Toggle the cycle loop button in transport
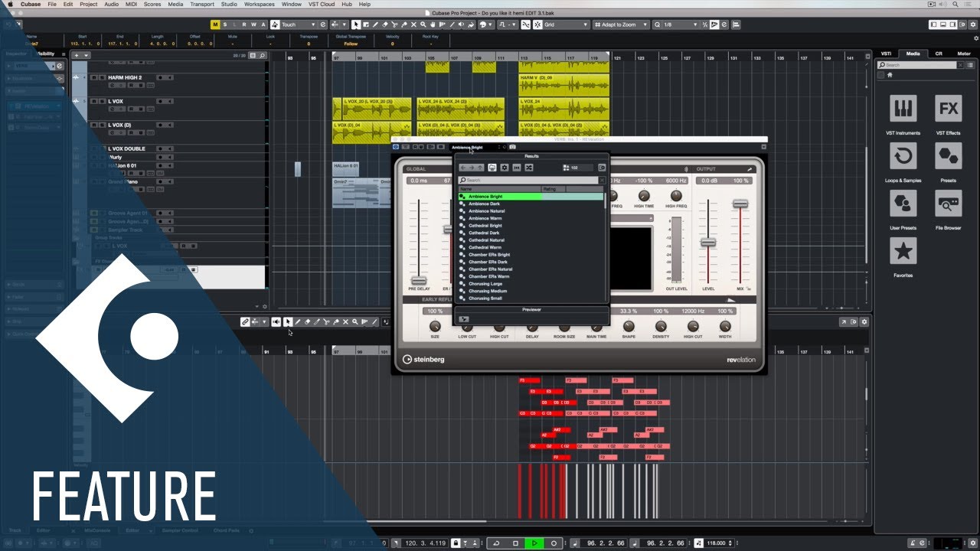Image resolution: width=980 pixels, height=551 pixels. 497,543
